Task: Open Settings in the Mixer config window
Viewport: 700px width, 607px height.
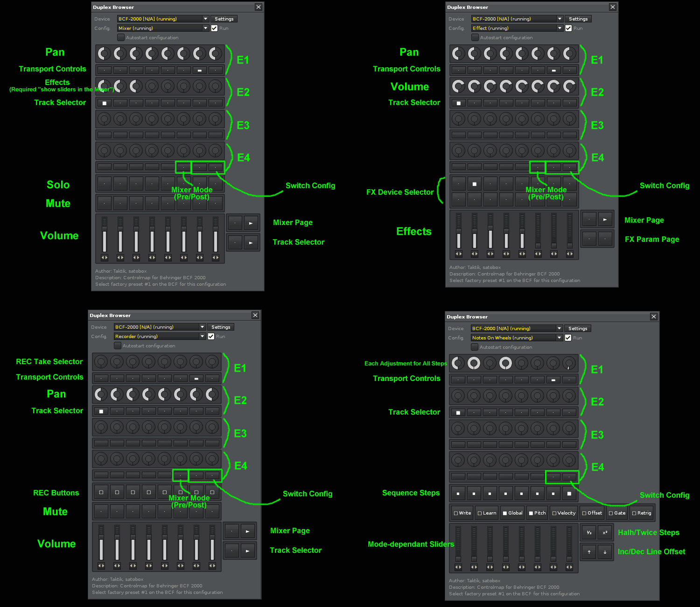Action: 224,19
